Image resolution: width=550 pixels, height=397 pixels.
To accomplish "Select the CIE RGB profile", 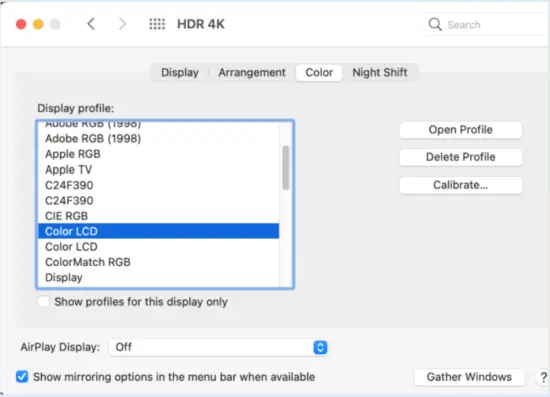I will (159, 216).
